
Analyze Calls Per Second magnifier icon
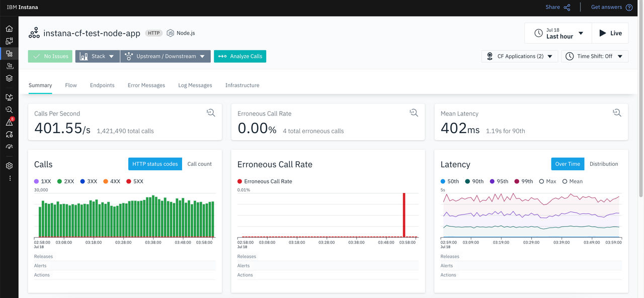pyautogui.click(x=211, y=113)
